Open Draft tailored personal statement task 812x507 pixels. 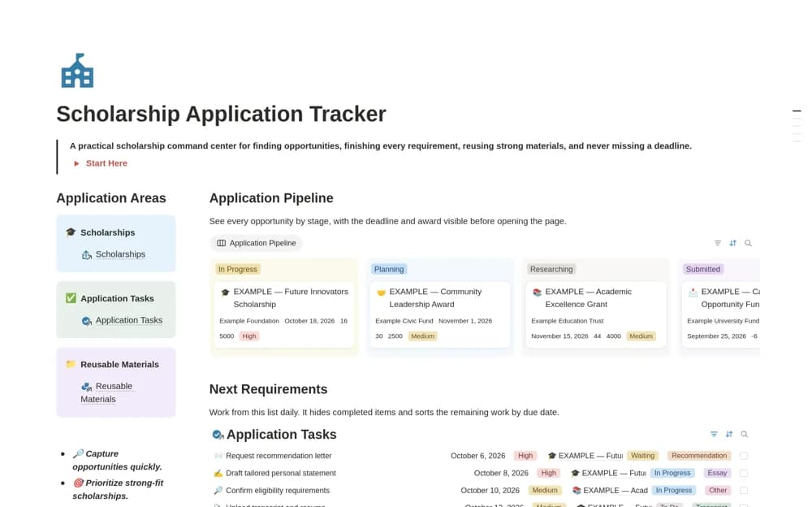pos(281,473)
